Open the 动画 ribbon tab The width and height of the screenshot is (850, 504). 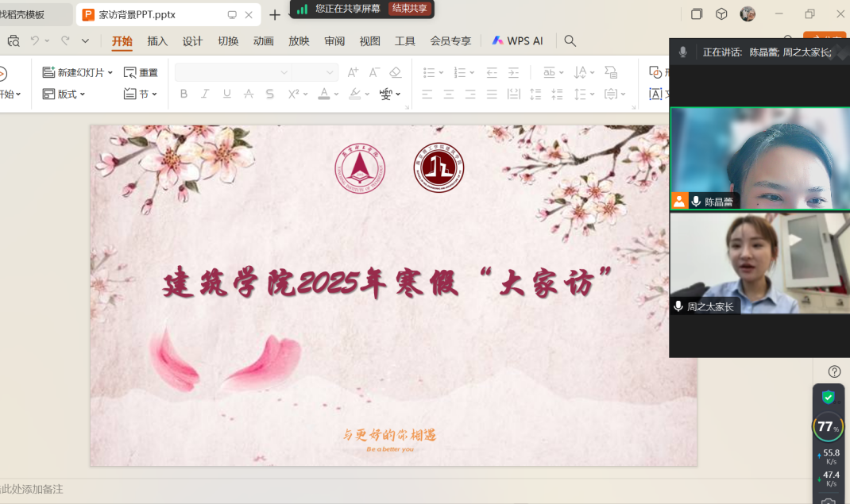point(263,40)
